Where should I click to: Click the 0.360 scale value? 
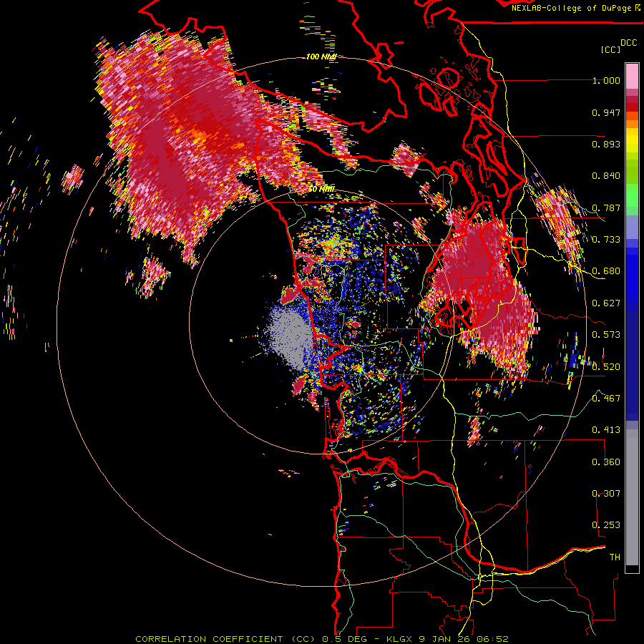tap(606, 462)
